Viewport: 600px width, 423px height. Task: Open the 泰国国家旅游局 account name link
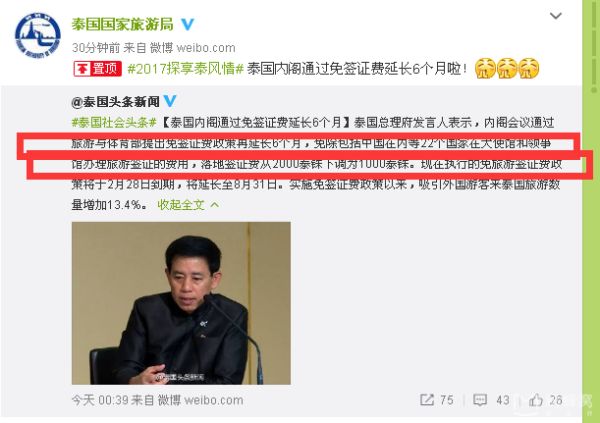(122, 24)
